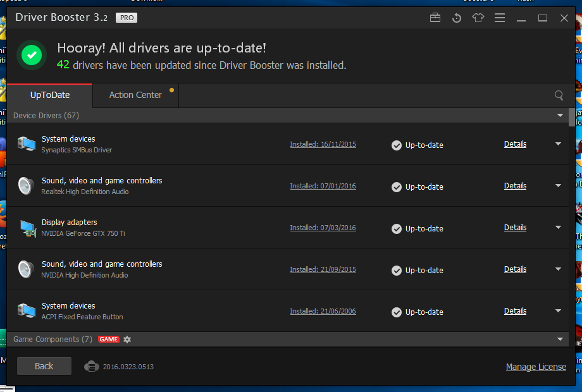Click the driver list vertical scrollbar thumb
Viewport: 582px width, 392px height.
coord(572,117)
